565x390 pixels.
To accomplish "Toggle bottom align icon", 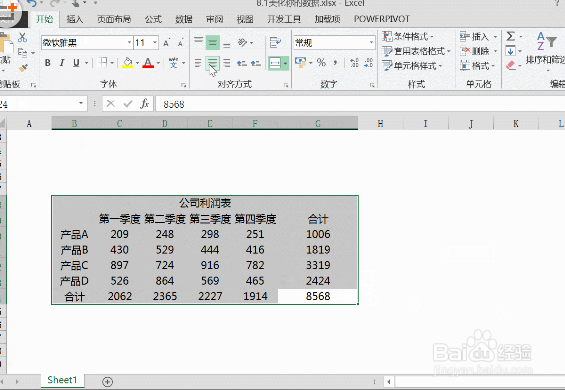I will 227,43.
